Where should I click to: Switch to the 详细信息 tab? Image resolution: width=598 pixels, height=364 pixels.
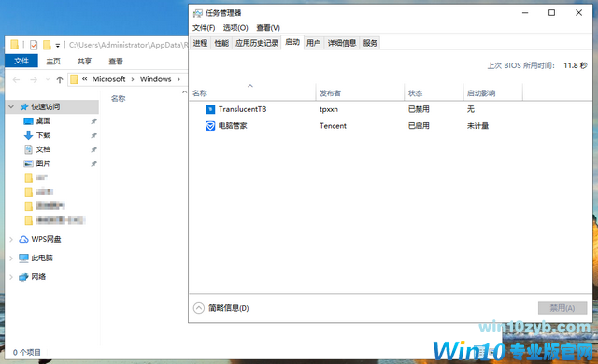[x=342, y=43]
